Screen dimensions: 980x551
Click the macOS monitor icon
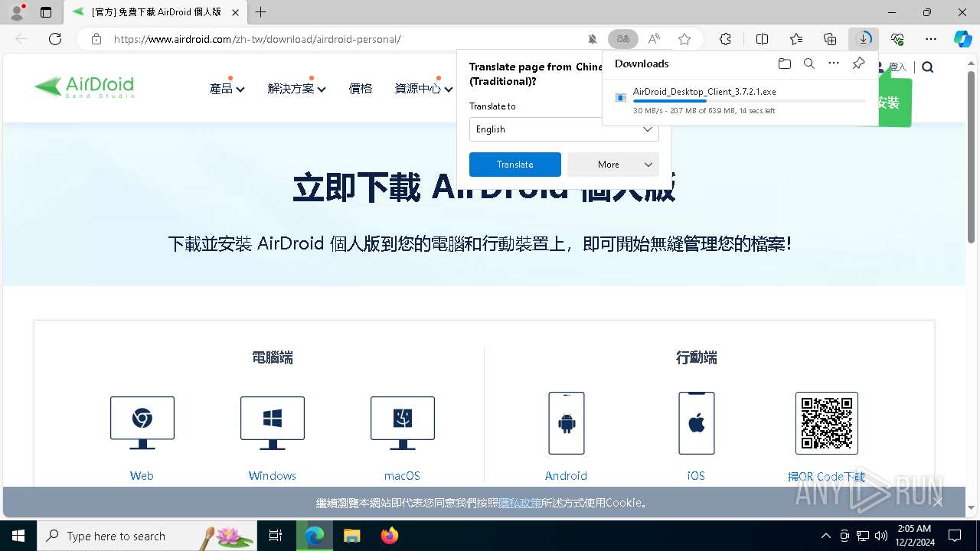click(x=403, y=423)
